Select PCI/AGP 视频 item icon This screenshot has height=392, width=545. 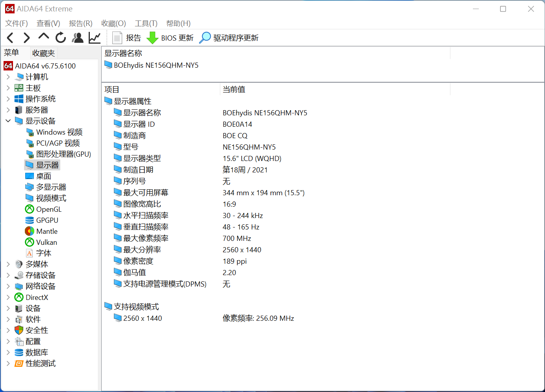pos(30,143)
